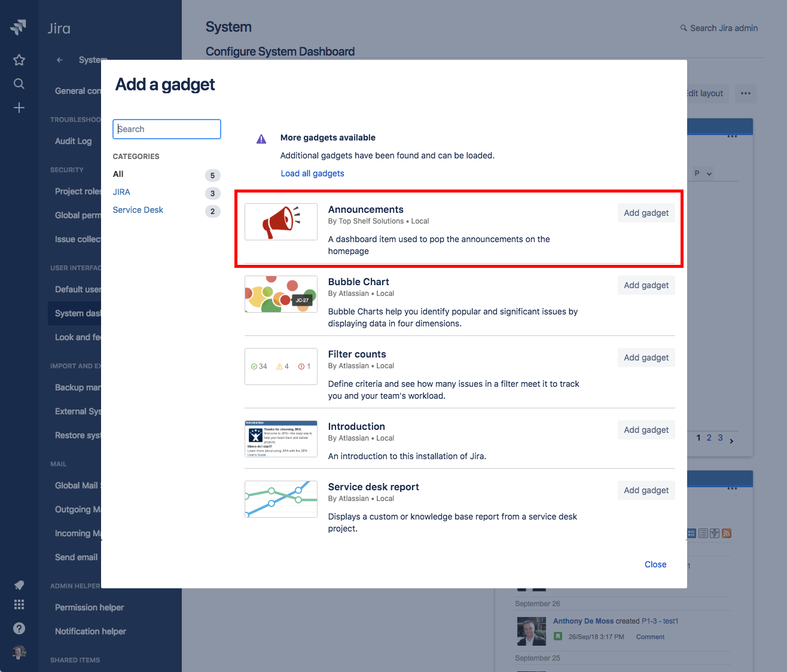The width and height of the screenshot is (787, 672).
Task: Open Look and feel in sidebar
Action: click(x=78, y=337)
